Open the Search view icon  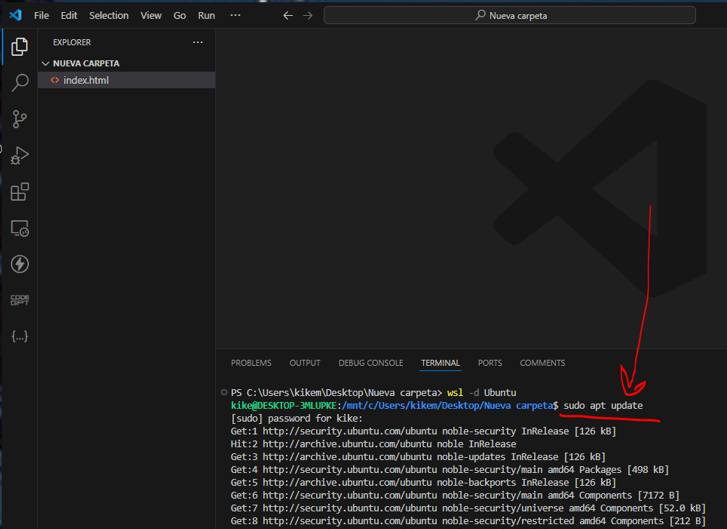coord(19,83)
